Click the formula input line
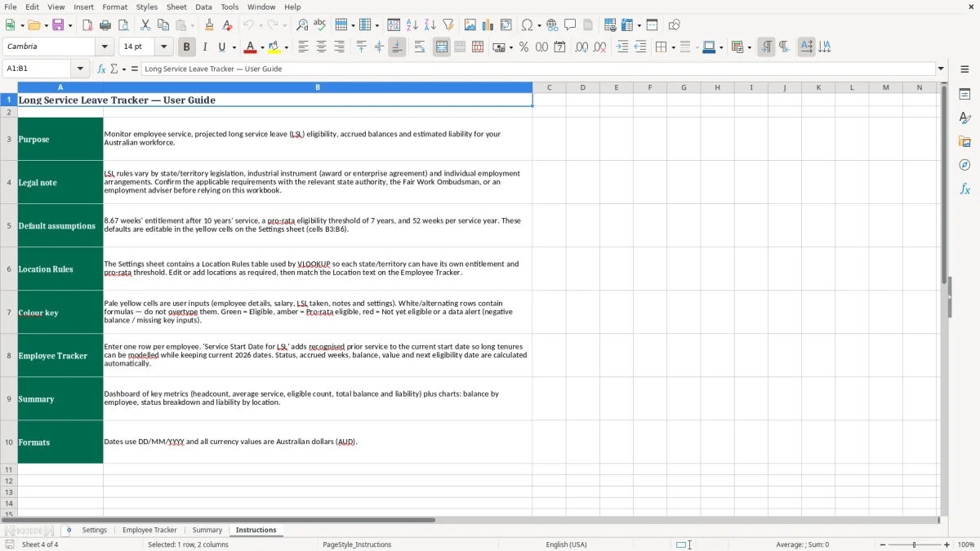Image resolution: width=980 pixels, height=551 pixels. [537, 69]
